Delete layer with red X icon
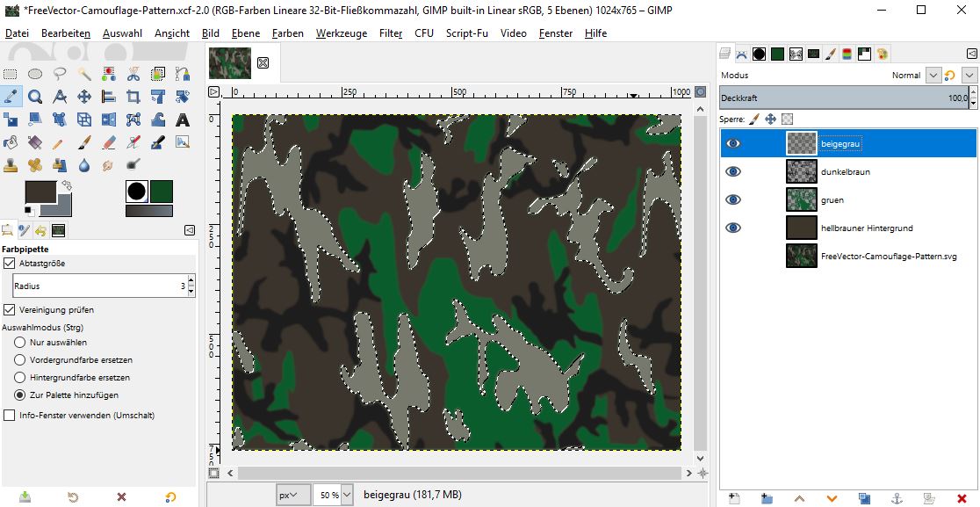Viewport: 980px width, 507px height. pyautogui.click(x=961, y=498)
